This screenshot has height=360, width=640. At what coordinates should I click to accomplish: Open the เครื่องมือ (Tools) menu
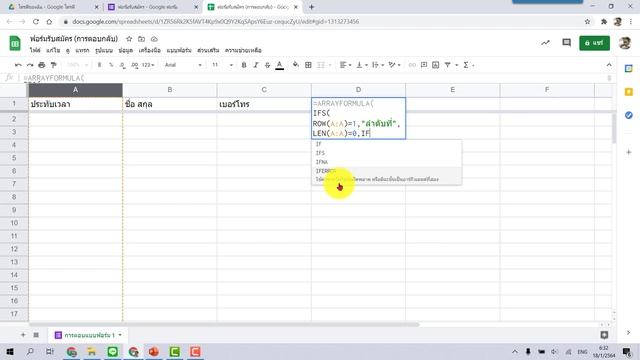point(149,50)
